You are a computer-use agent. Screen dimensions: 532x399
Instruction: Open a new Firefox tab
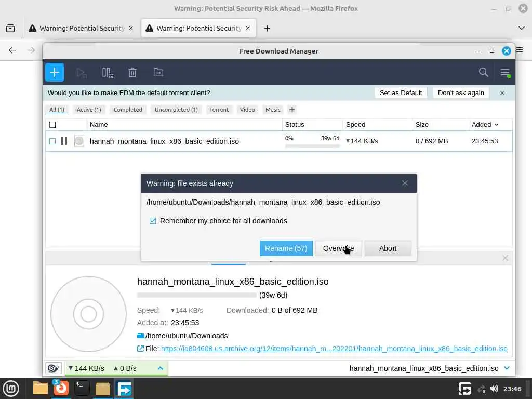267,29
